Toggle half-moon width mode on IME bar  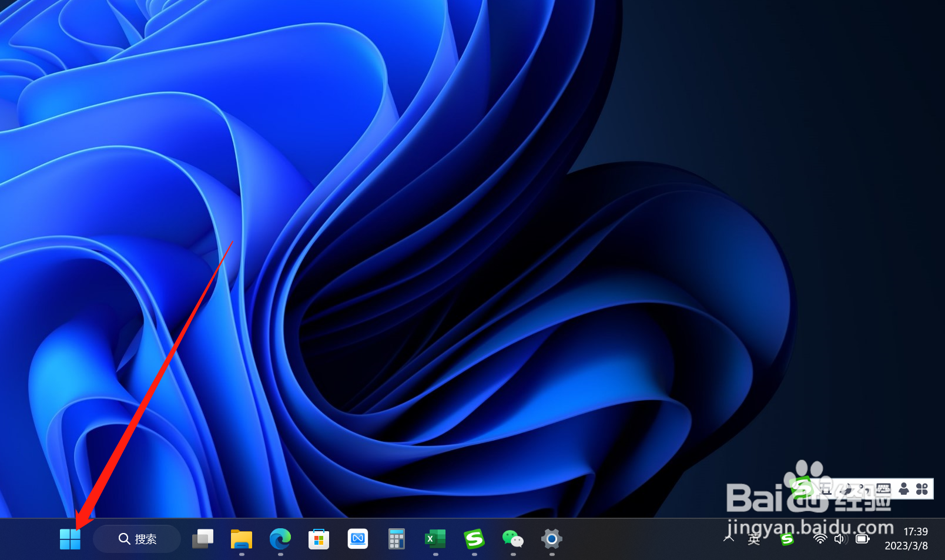[x=846, y=488]
